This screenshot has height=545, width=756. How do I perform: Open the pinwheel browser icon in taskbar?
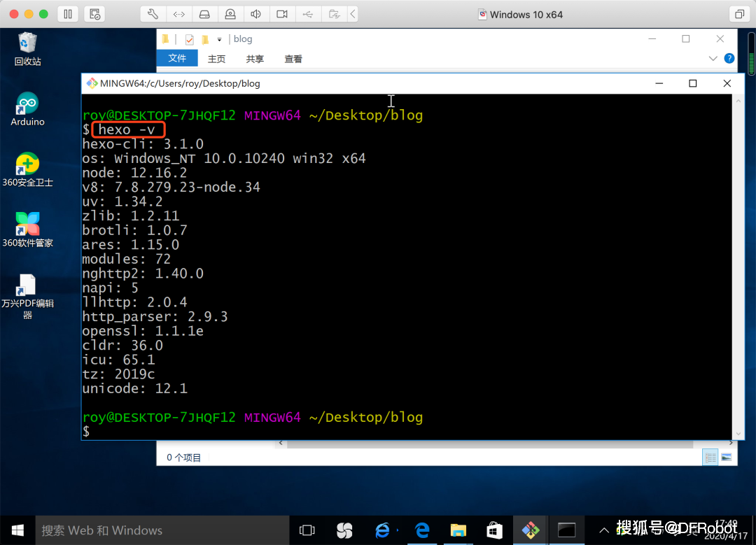[x=344, y=530]
